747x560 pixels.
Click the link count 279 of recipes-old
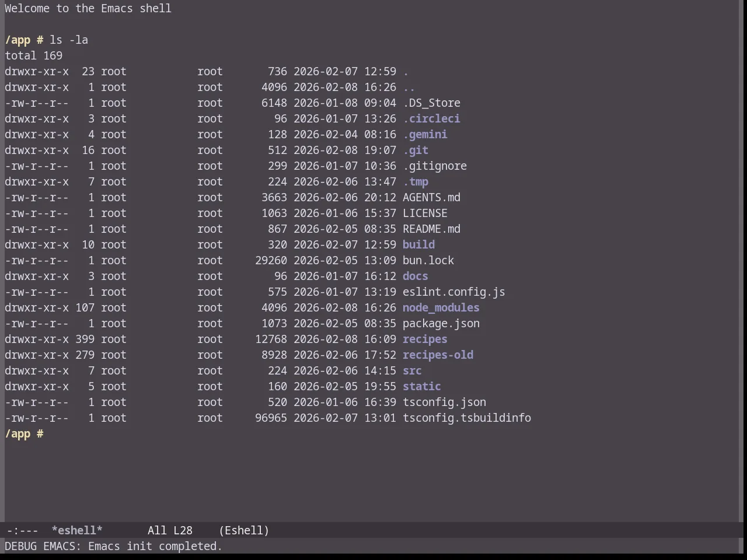pos(85,355)
